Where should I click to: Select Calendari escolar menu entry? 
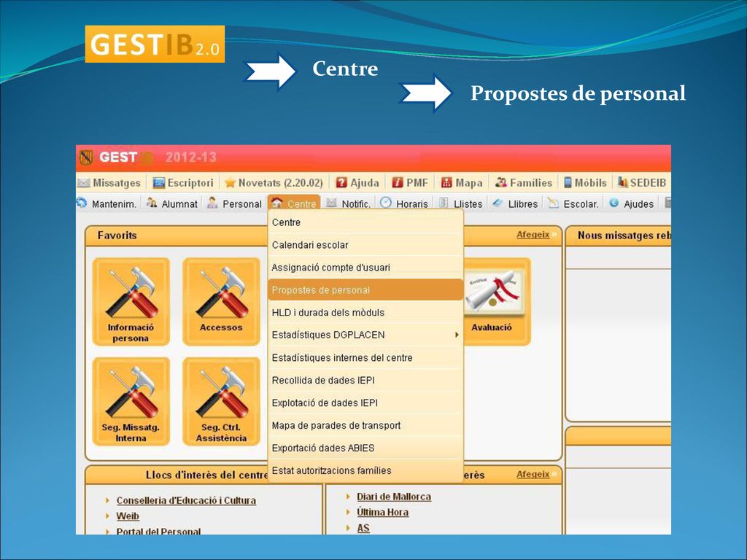[x=366, y=245]
